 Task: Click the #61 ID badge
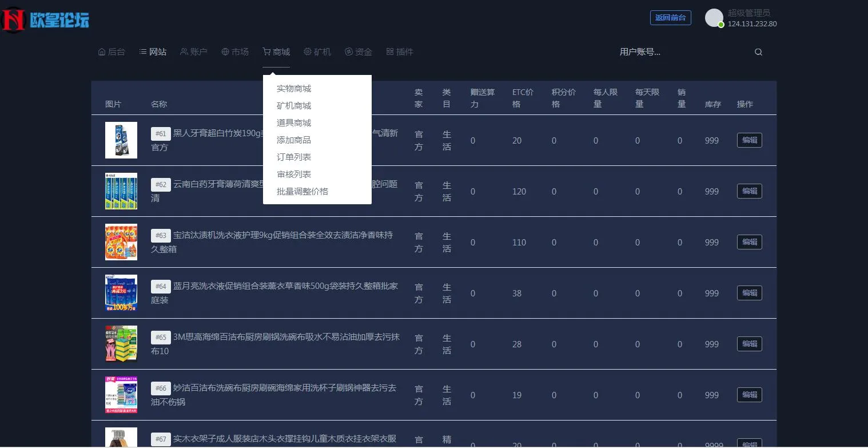coord(161,134)
